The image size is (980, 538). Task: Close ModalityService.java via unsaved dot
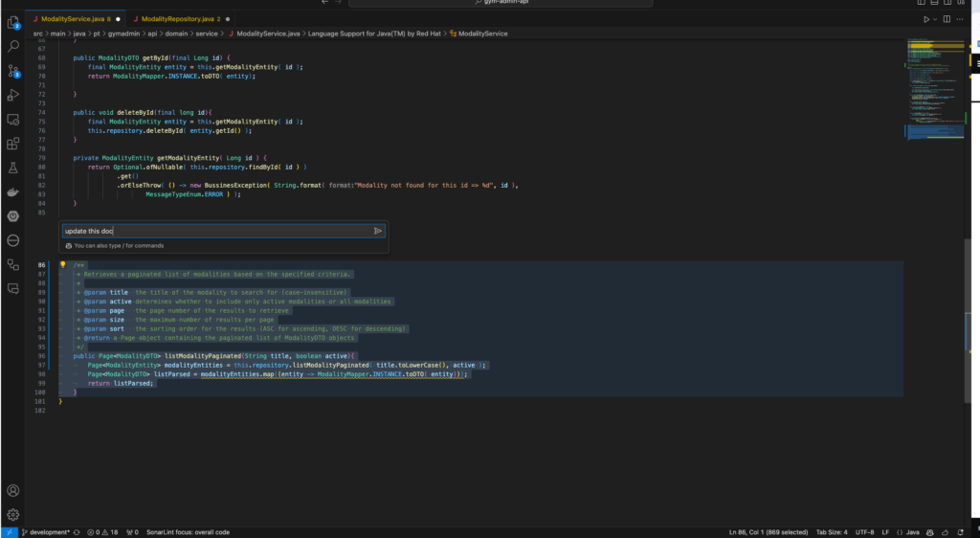pos(118,19)
